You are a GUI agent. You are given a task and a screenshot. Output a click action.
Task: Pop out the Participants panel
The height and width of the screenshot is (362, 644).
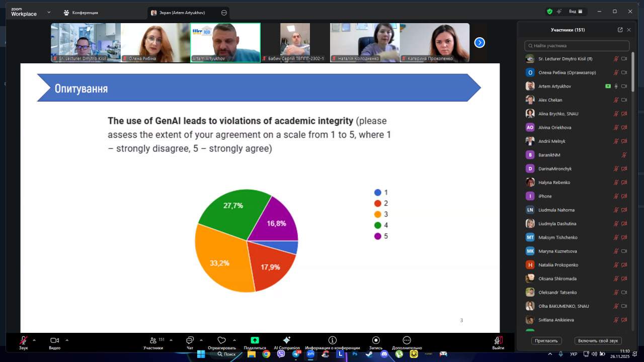pos(620,30)
